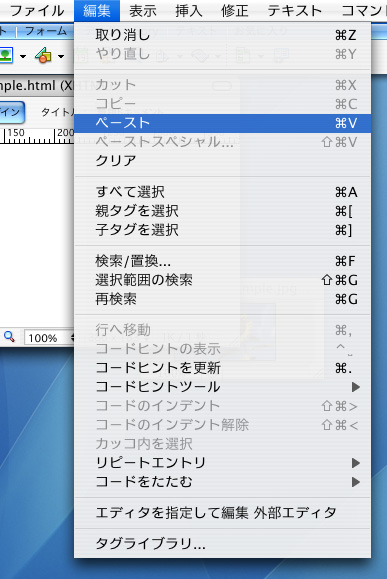
Task: Open image icon dropdown arrow
Action: pyautogui.click(x=23, y=56)
